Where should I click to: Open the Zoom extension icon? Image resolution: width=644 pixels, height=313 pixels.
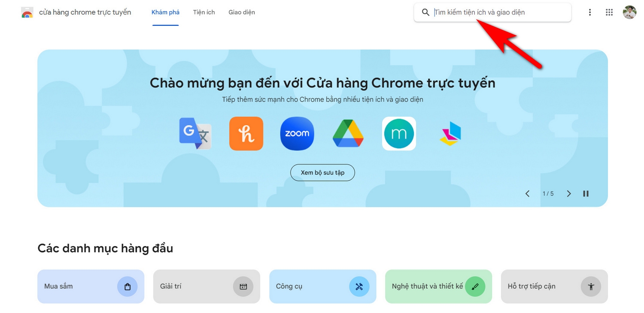(297, 133)
